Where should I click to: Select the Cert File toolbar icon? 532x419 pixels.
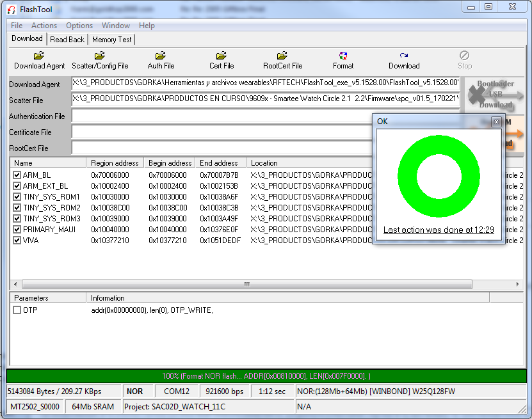pyautogui.click(x=222, y=56)
